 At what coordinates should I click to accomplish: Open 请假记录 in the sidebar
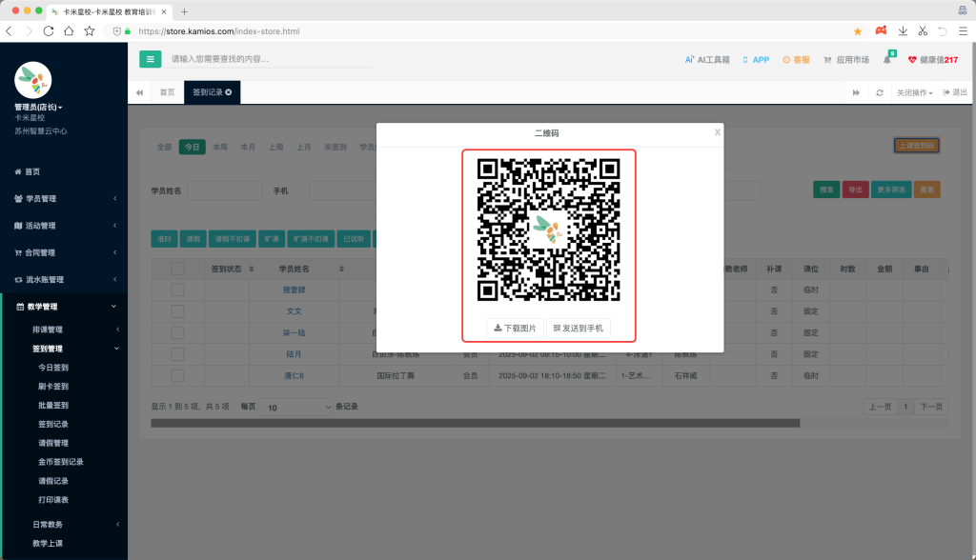pos(53,481)
